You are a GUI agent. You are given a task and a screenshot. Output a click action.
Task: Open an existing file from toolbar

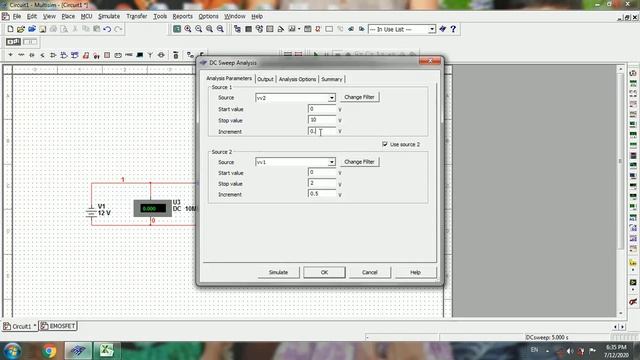(x=21, y=29)
